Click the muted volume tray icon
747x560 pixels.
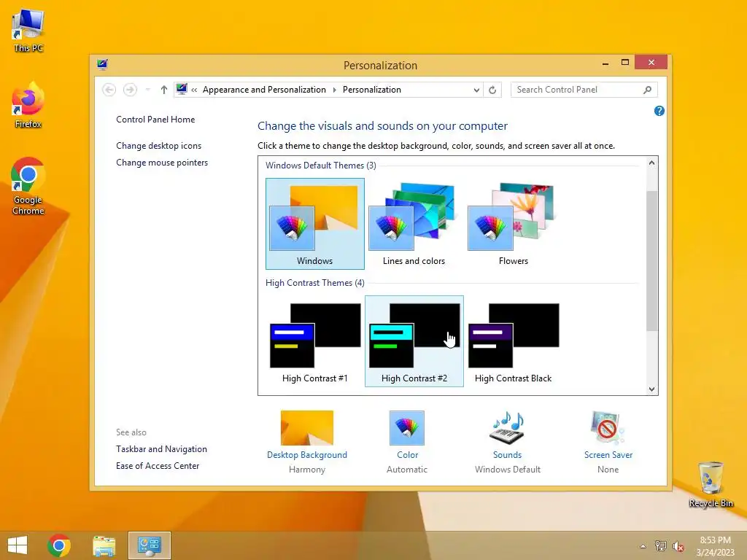tap(678, 546)
